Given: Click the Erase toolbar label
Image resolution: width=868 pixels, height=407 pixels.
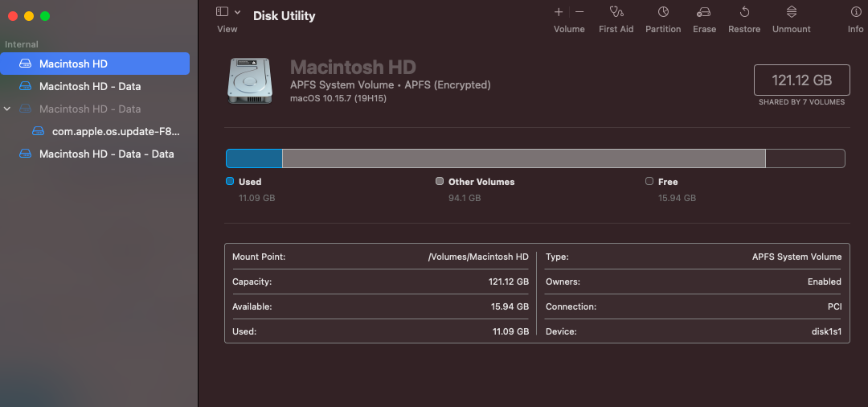Looking at the screenshot, I should 705,29.
